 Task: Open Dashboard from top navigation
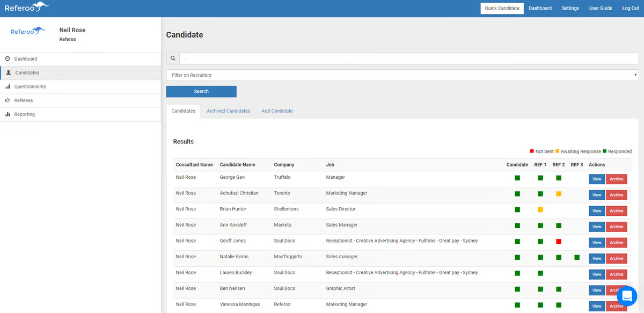(x=540, y=8)
